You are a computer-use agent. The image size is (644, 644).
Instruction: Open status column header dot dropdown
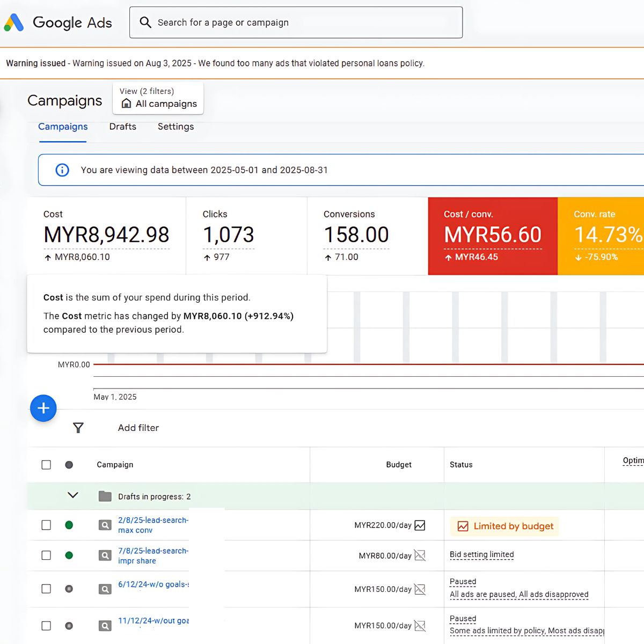click(69, 465)
